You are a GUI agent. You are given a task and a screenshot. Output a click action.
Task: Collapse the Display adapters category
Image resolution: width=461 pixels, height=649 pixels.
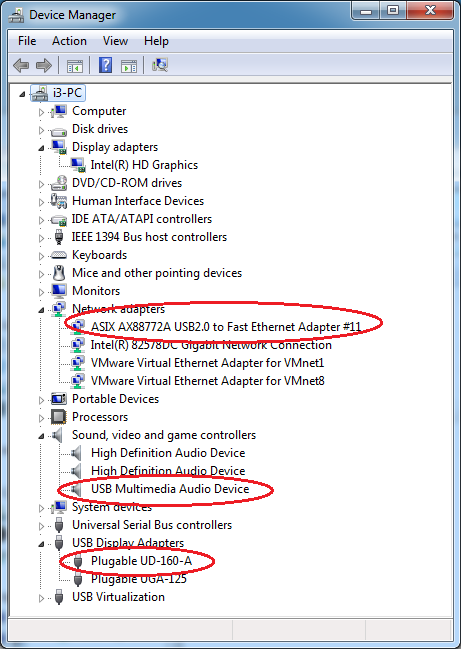(41, 148)
